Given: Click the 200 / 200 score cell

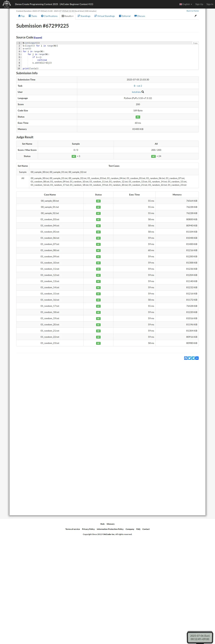Looking at the screenshot, I should [156, 150].
